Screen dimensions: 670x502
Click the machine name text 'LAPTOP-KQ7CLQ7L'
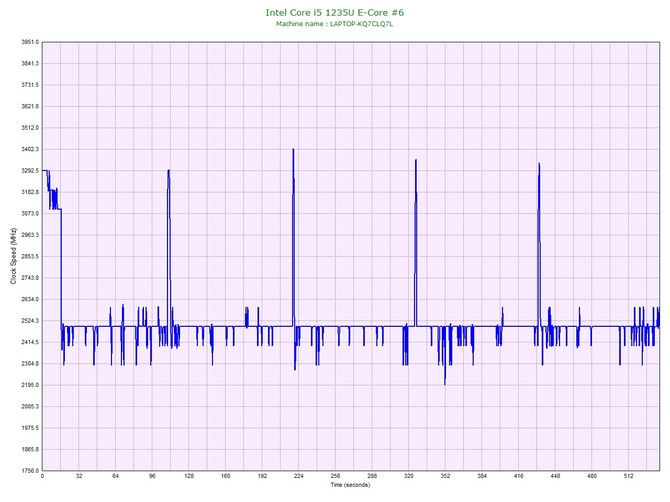361,24
